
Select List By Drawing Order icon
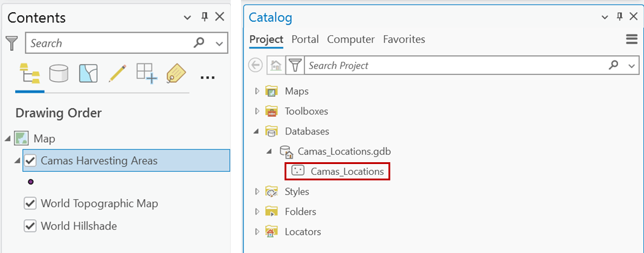click(x=30, y=74)
